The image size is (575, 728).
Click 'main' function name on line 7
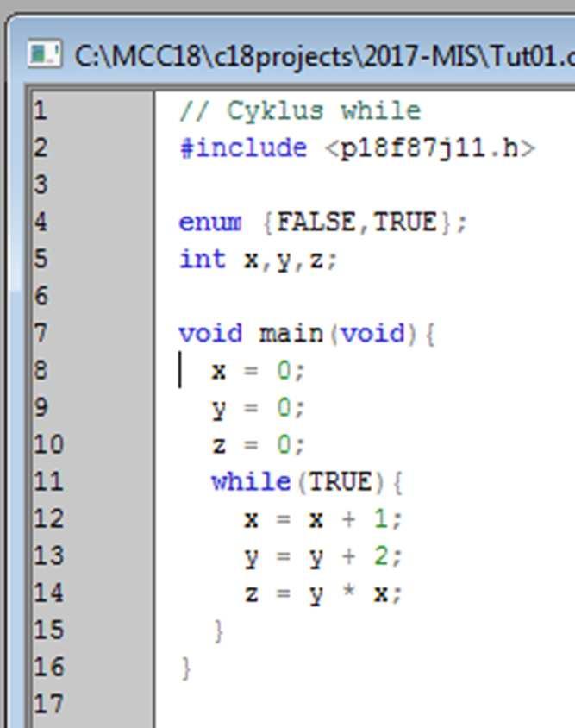pyautogui.click(x=291, y=334)
